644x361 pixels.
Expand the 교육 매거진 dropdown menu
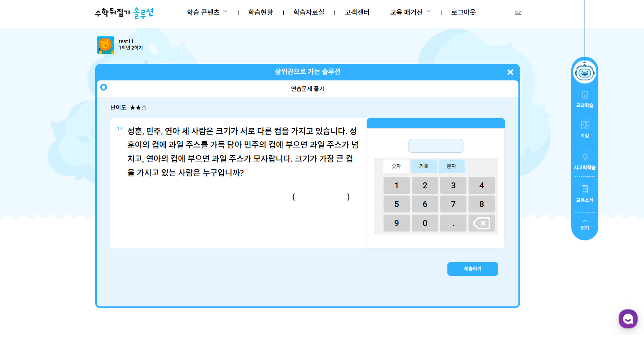pos(410,12)
